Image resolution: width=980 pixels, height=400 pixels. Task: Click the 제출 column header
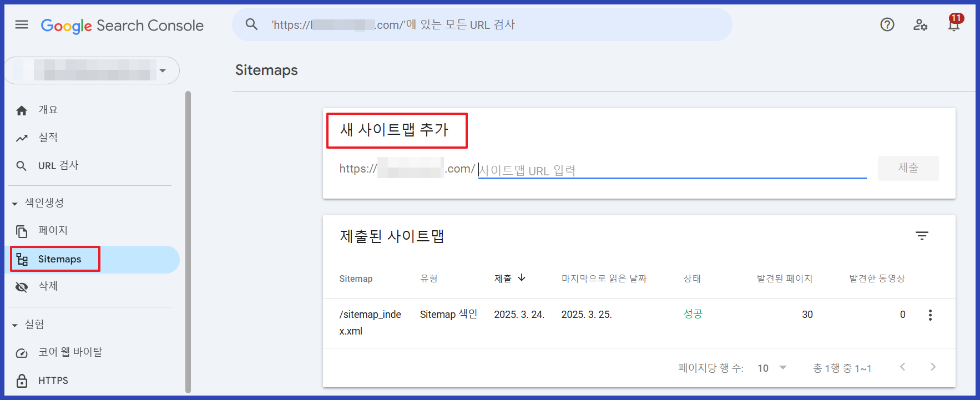(x=503, y=279)
